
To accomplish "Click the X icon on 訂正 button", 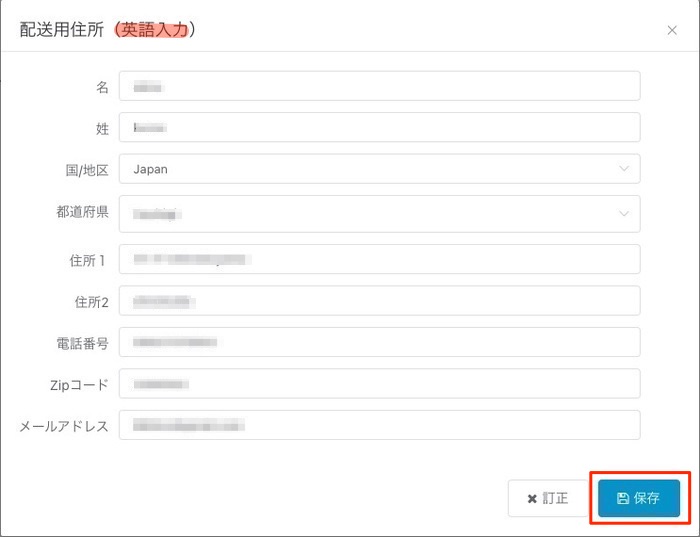I will pos(532,498).
